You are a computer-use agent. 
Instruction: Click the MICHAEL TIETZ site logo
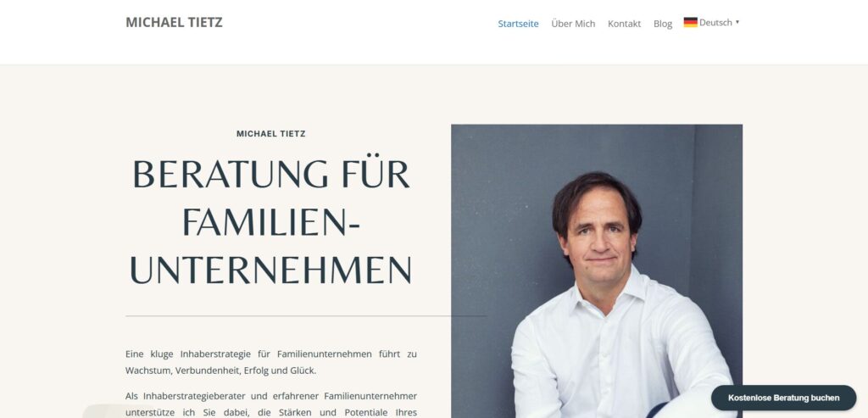pos(174,23)
